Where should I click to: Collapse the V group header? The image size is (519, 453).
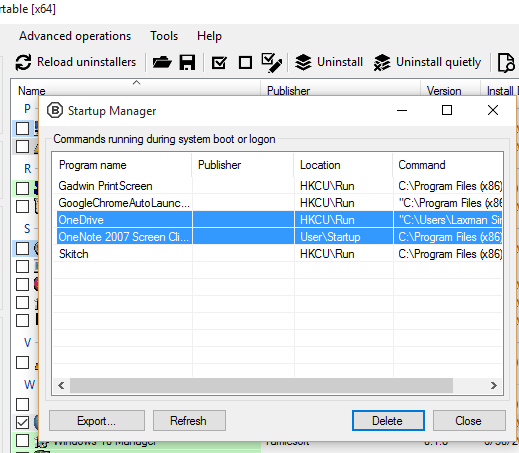pyautogui.click(x=28, y=343)
